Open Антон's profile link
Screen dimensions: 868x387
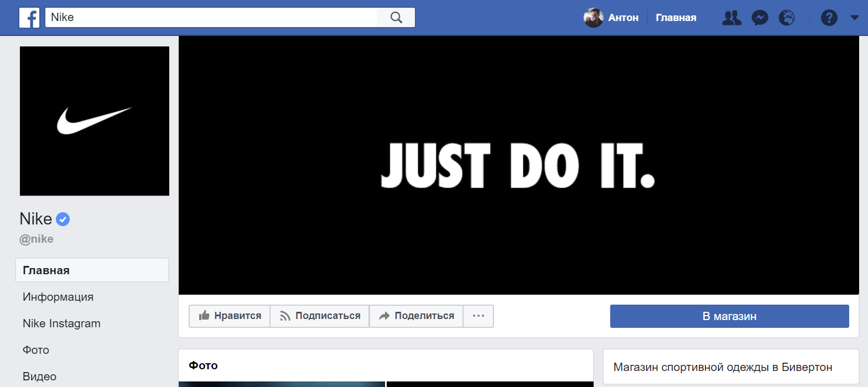[x=623, y=18]
